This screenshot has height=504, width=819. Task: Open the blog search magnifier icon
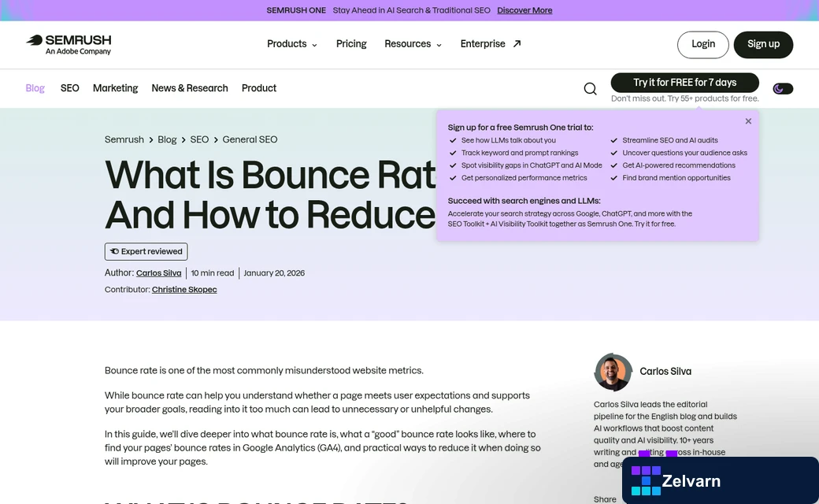pyautogui.click(x=590, y=89)
